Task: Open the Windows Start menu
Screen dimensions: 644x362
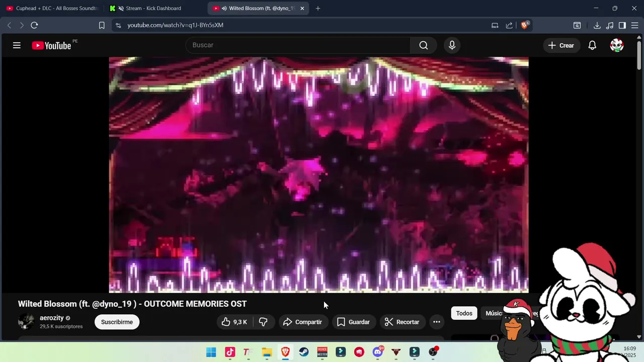Action: pyautogui.click(x=211, y=352)
